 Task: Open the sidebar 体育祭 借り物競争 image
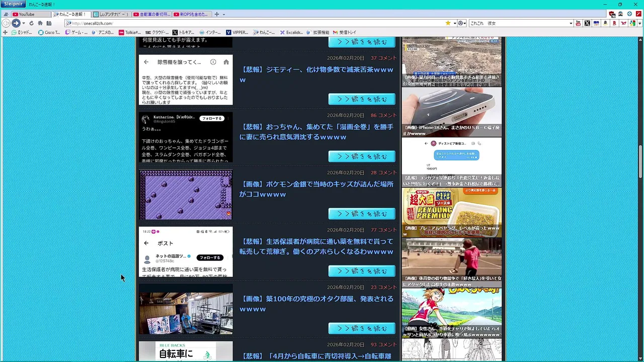tap(451, 262)
